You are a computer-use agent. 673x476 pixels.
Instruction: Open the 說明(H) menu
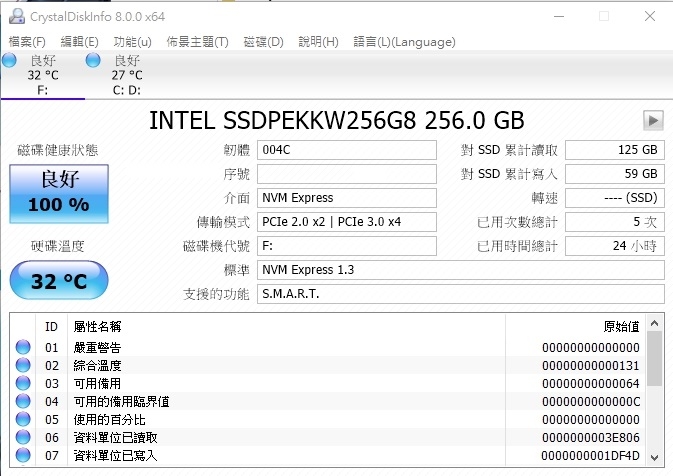318,42
